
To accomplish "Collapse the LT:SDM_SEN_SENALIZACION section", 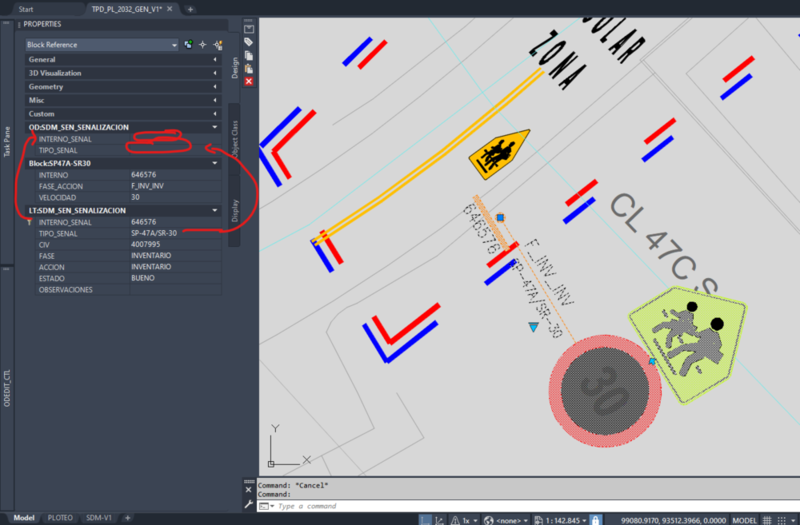I will tap(215, 211).
